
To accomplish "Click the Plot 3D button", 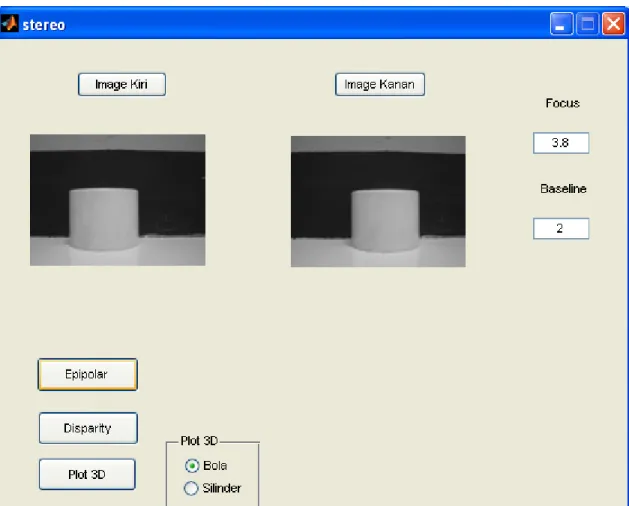I will [x=87, y=474].
